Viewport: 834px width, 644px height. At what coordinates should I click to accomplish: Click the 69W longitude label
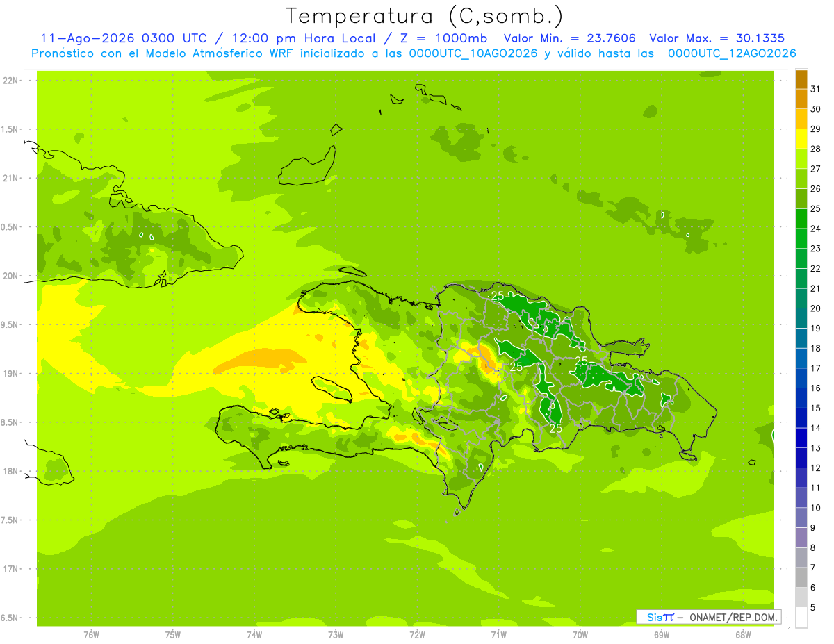(x=661, y=635)
